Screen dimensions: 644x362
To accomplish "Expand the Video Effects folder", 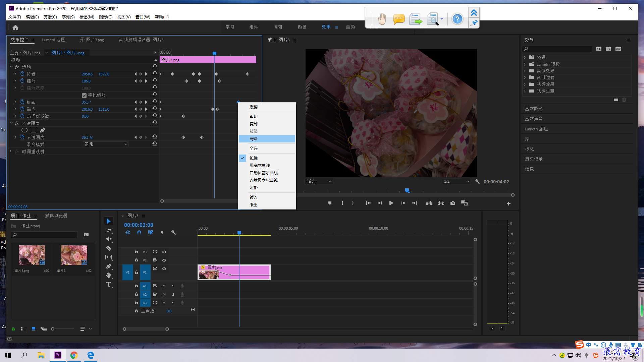I will [x=525, y=84].
